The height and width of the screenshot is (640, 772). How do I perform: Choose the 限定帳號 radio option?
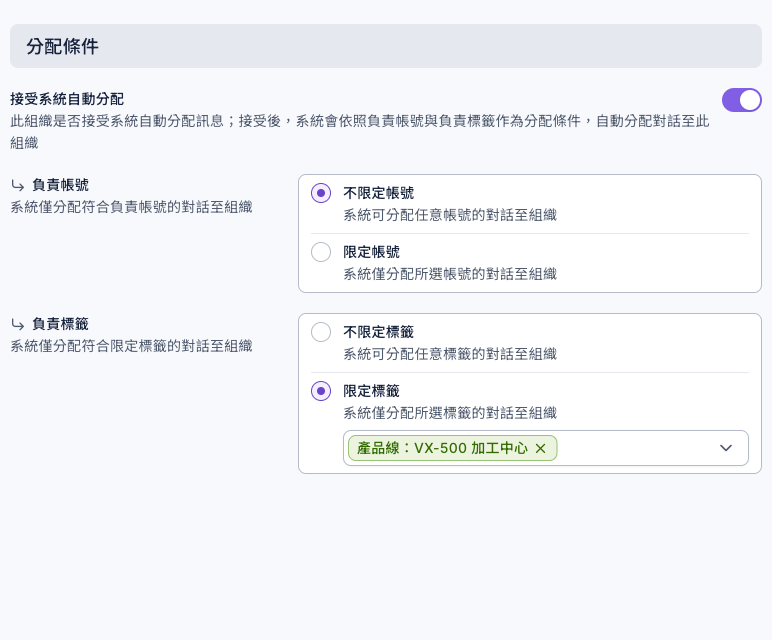click(321, 252)
